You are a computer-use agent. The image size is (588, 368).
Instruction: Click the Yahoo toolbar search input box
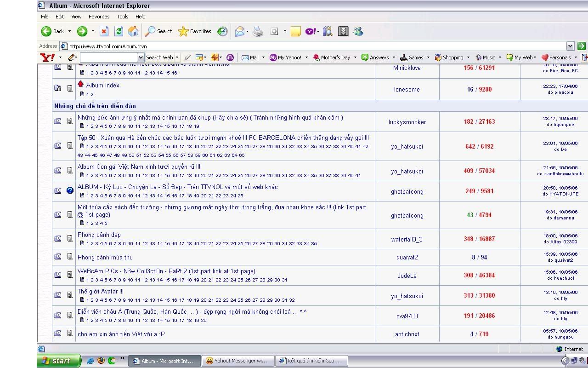(x=108, y=57)
